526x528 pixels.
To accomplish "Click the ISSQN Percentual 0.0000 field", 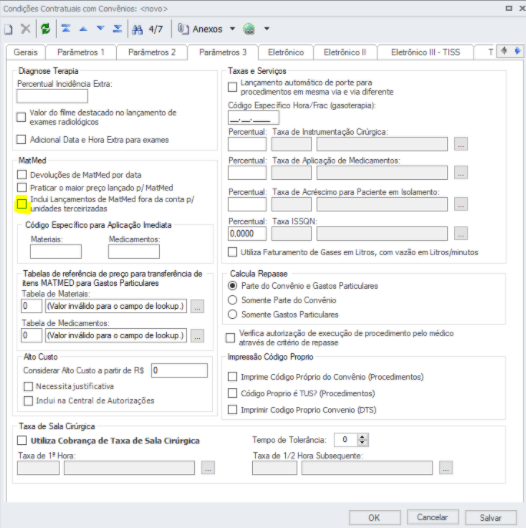I will point(247,233).
